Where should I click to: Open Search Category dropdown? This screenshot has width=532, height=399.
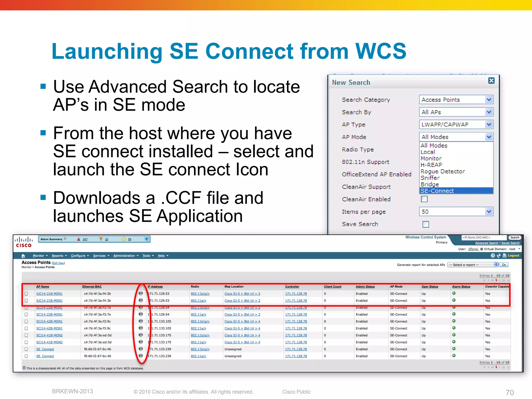[456, 100]
